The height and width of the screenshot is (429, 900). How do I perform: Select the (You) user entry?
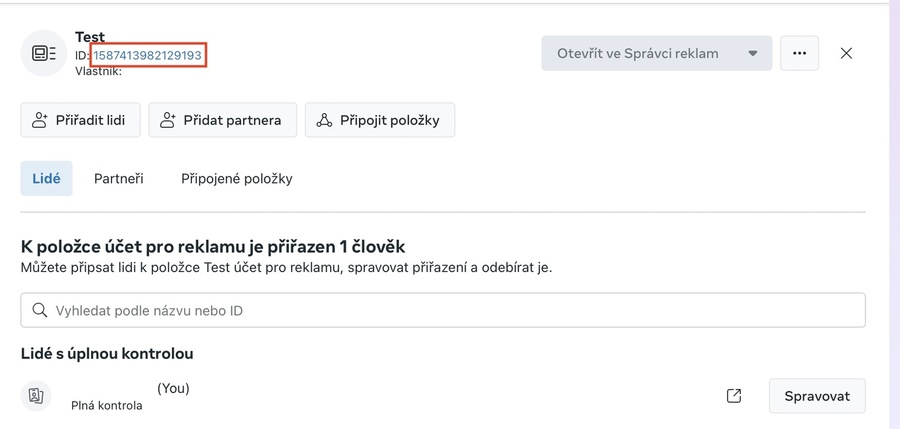click(x=173, y=388)
